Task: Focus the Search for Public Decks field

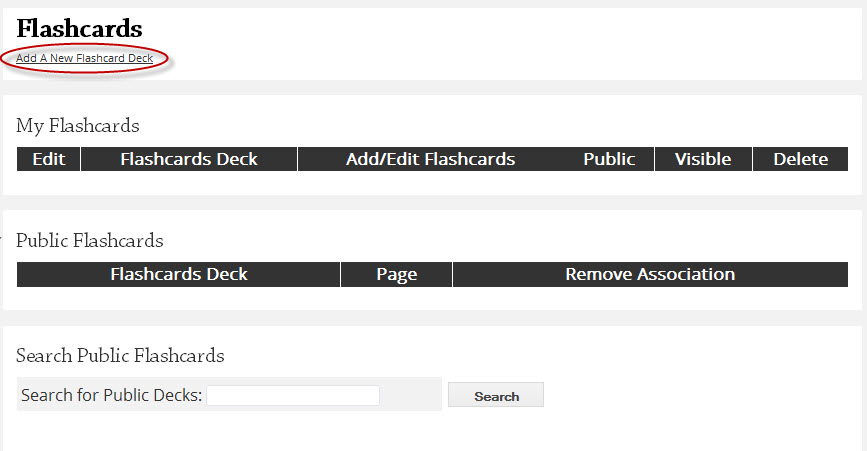Action: (293, 395)
